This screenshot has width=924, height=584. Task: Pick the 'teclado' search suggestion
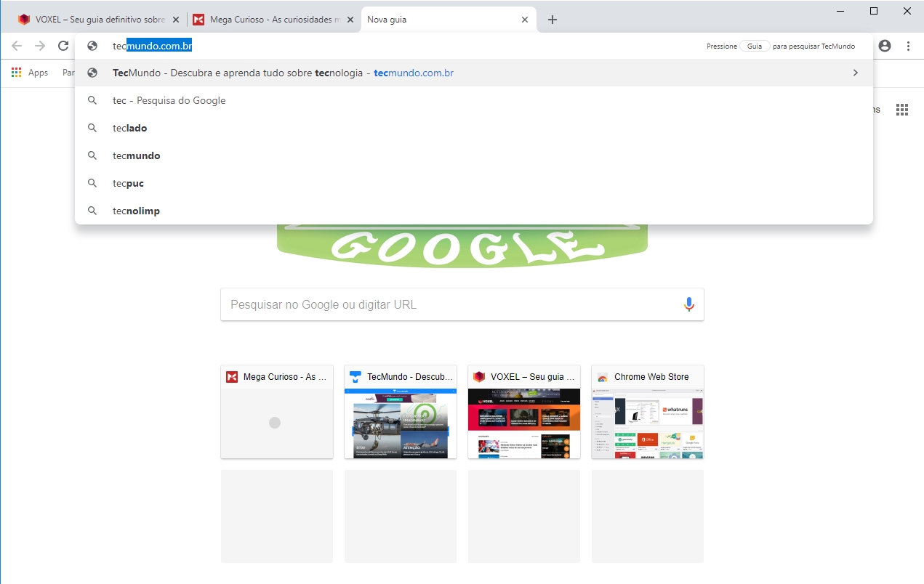coord(474,128)
